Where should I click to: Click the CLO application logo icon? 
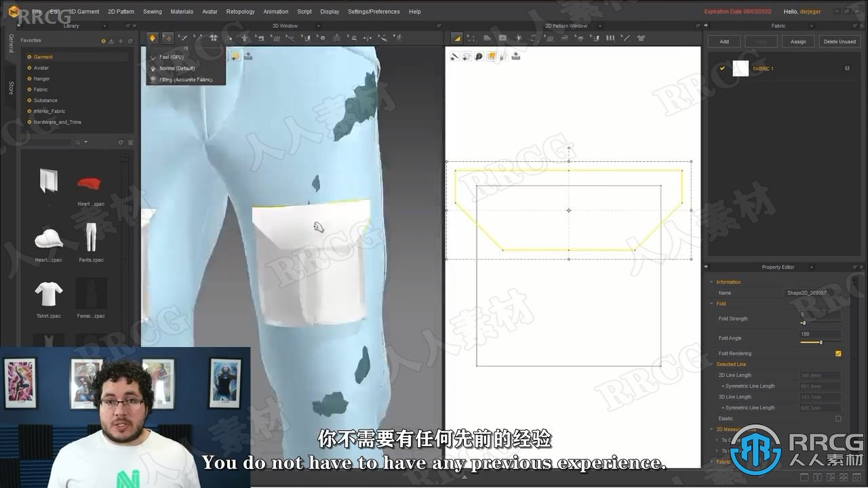14,11
